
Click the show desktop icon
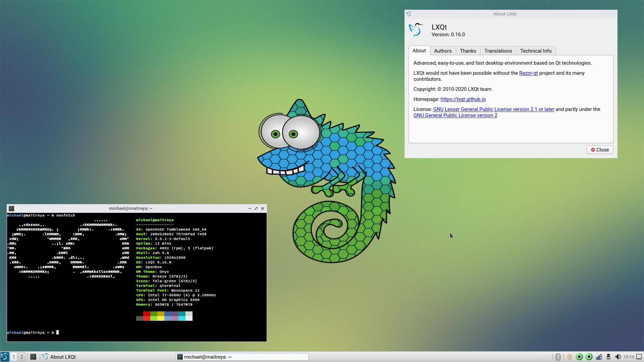[639, 357]
